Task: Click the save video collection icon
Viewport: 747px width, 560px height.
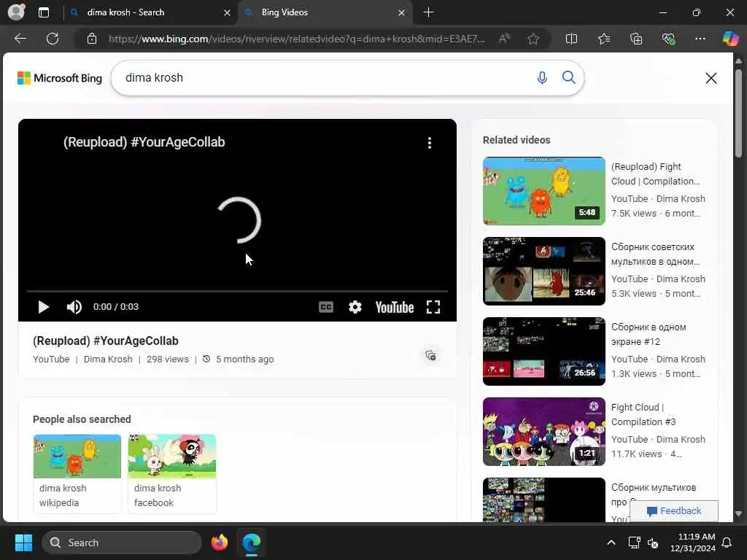Action: [x=430, y=356]
